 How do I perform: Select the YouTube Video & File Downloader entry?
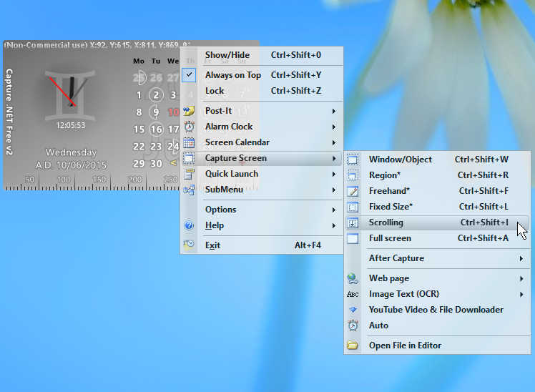(437, 310)
